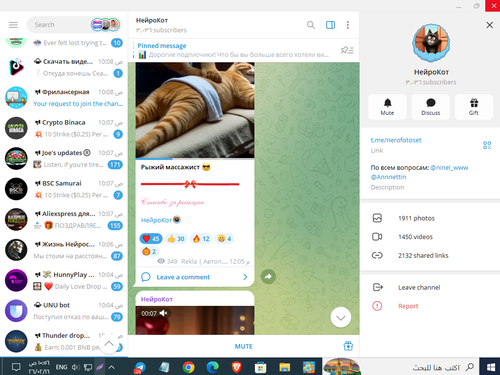Open the notification center icon
Screen dimensions: 500x375
pos(16,367)
